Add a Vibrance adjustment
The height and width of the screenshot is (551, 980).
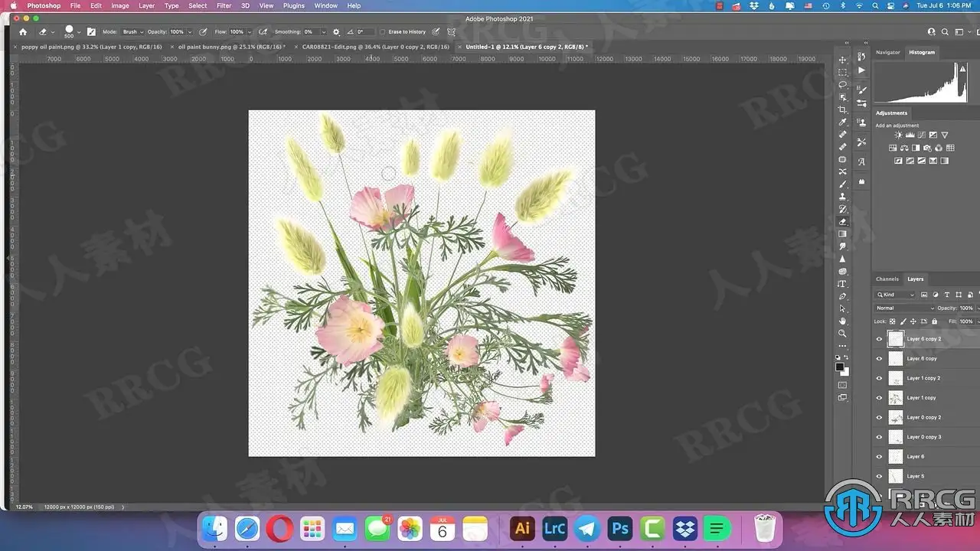tap(944, 135)
